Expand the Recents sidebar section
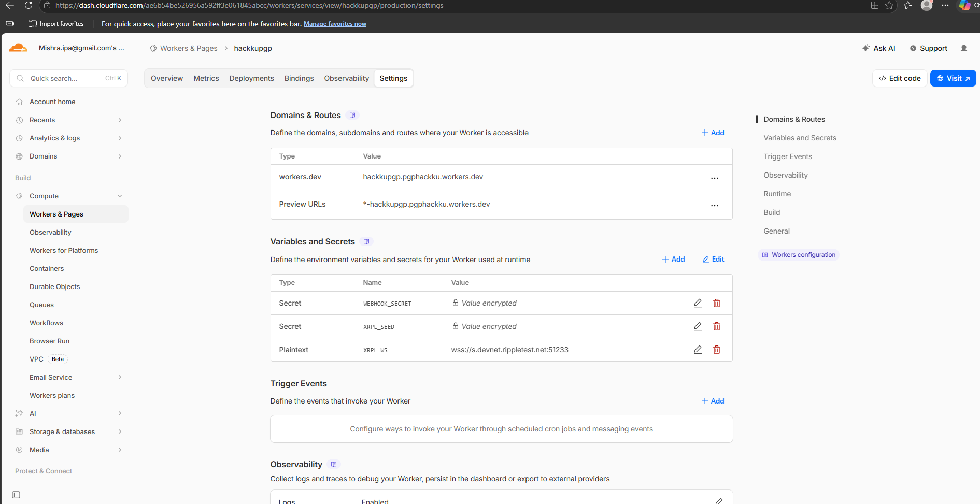Image resolution: width=980 pixels, height=504 pixels. [x=120, y=120]
